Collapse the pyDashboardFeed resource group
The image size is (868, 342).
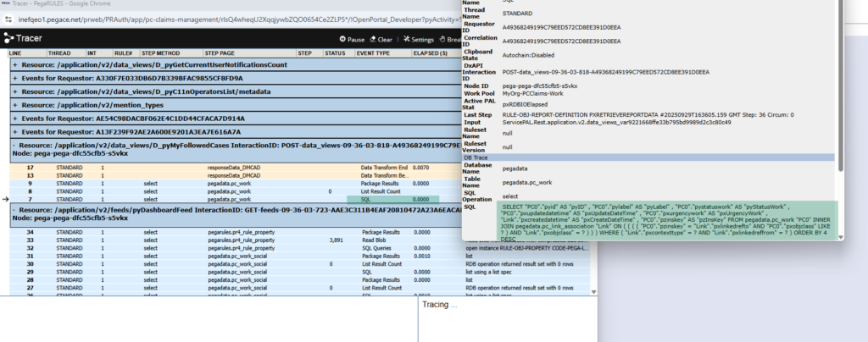pos(15,210)
